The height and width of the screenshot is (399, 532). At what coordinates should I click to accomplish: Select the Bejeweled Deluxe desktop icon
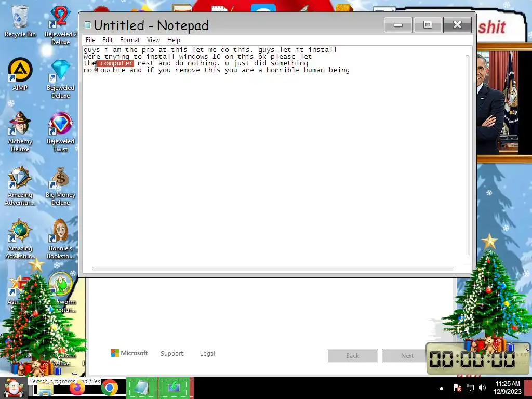[x=60, y=79]
